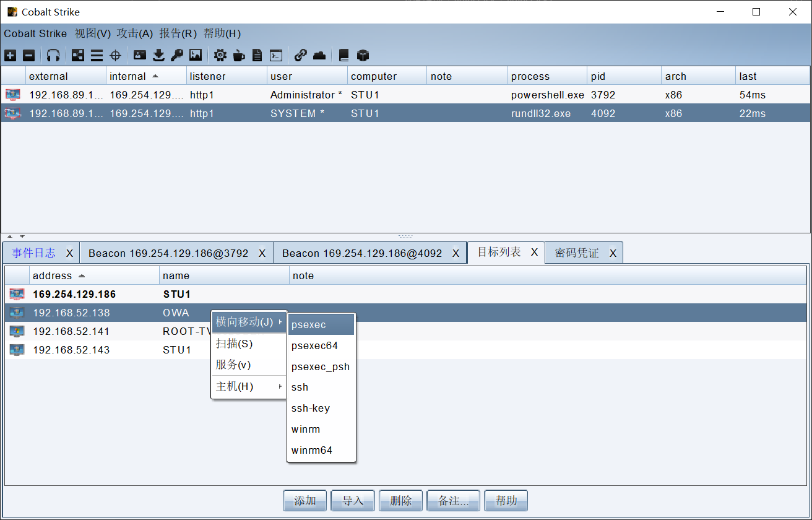This screenshot has width=812, height=520.
Task: Click the 删除 button
Action: click(x=401, y=501)
